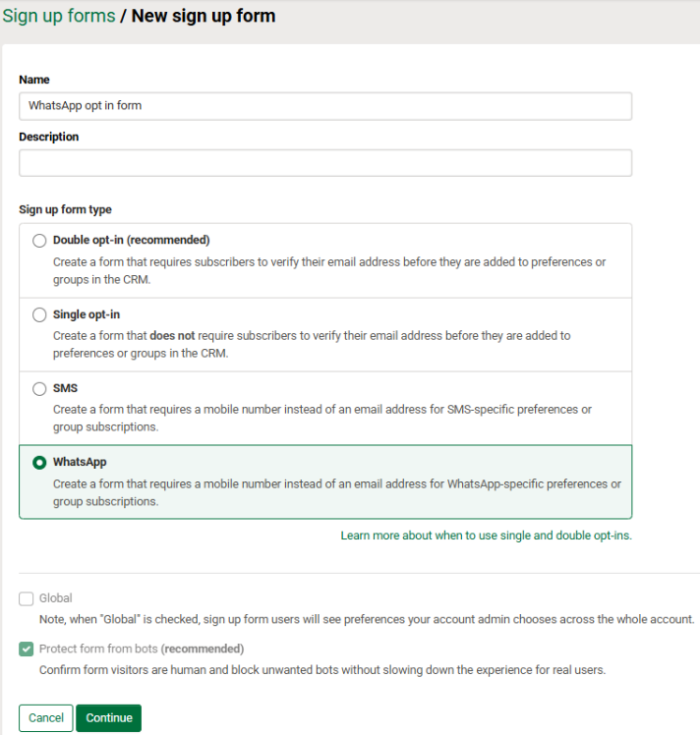
Task: Click the SMS description about SMS-specific preferences
Action: [322, 419]
